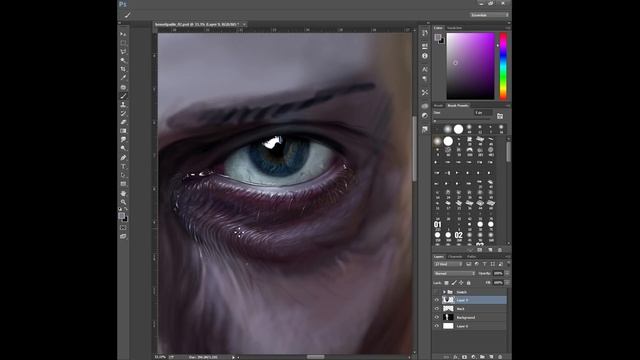
Task: Pick a color in the purple color field
Action: tap(470, 66)
